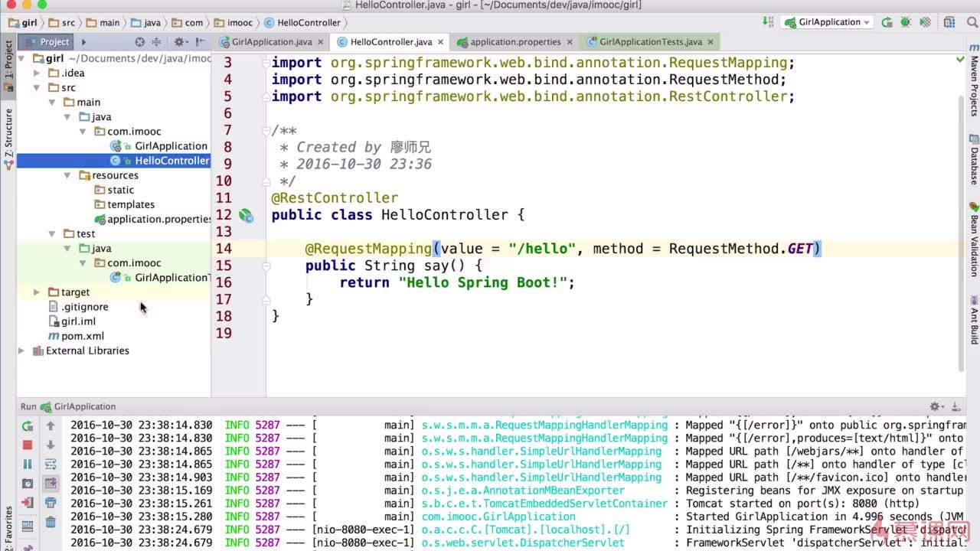The height and width of the screenshot is (551, 980).
Task: Open Project panel gear settings
Action: (180, 42)
